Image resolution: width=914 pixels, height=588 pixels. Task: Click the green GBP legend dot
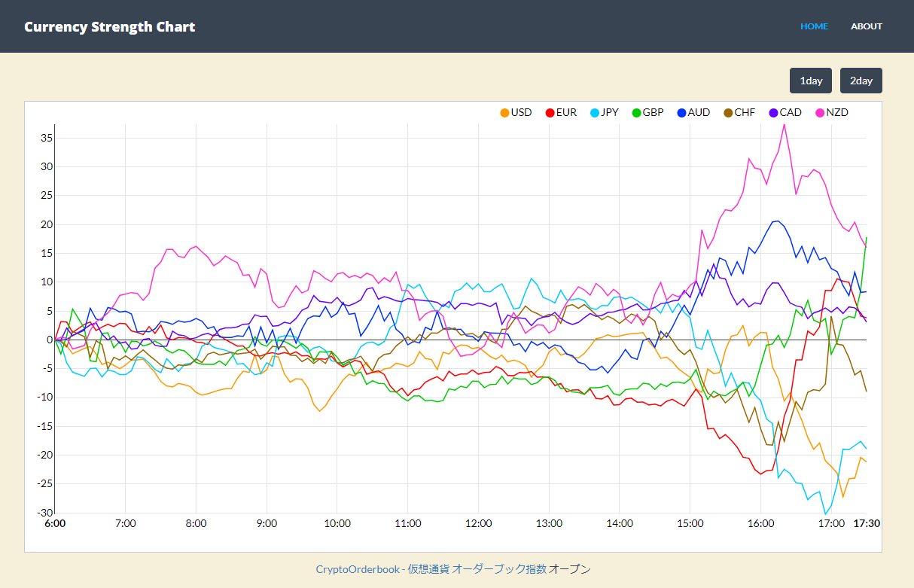pyautogui.click(x=637, y=113)
